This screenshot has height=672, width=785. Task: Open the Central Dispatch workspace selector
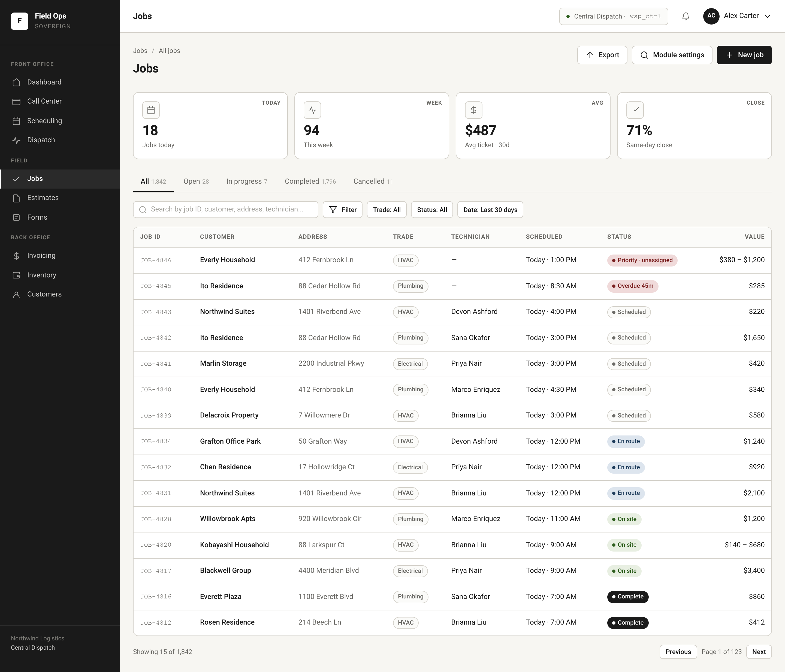click(x=613, y=16)
